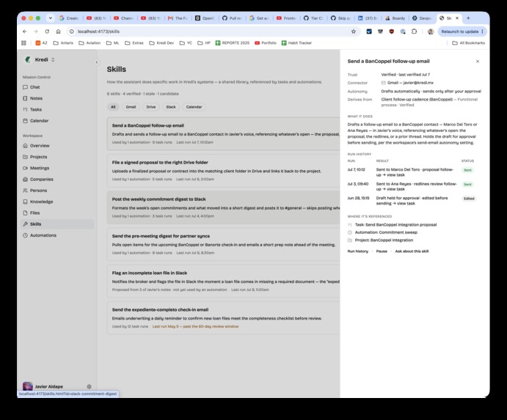507x420 pixels.
Task: Click the address bar showing localhost:4173/skills
Action: click(x=212, y=32)
